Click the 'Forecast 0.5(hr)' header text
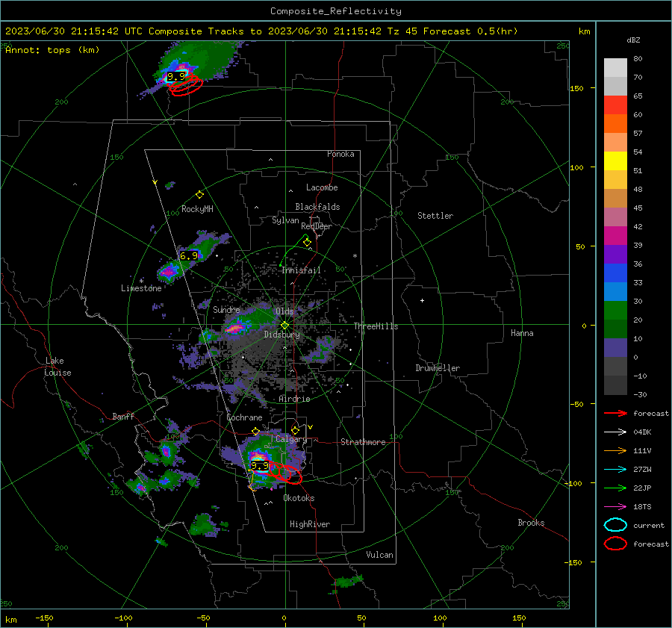 coord(470,31)
